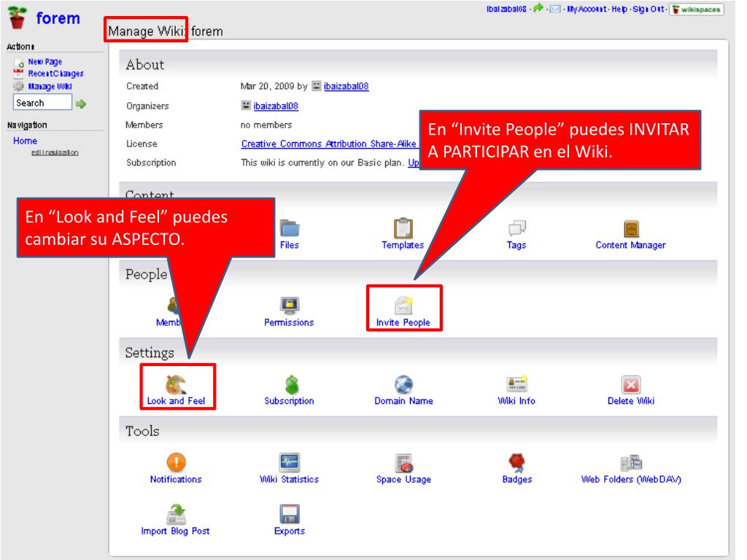Screen dimensions: 747x560
Task: Click the Subscription label under Settings
Action: 289,401
